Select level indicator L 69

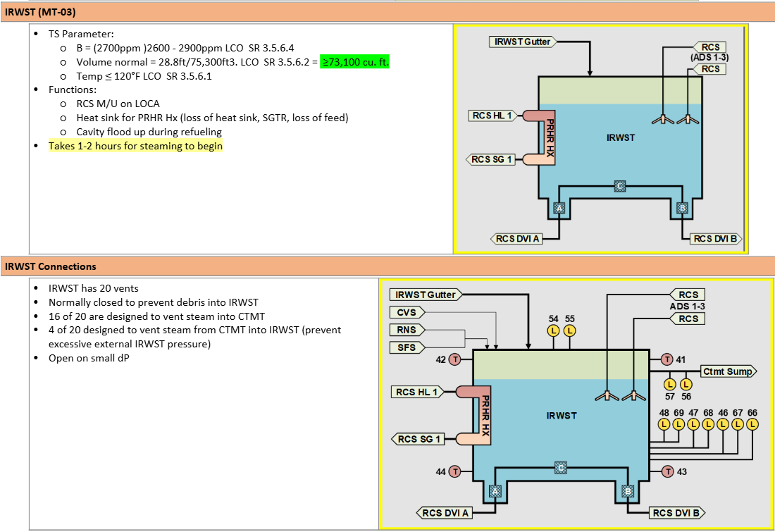click(678, 424)
